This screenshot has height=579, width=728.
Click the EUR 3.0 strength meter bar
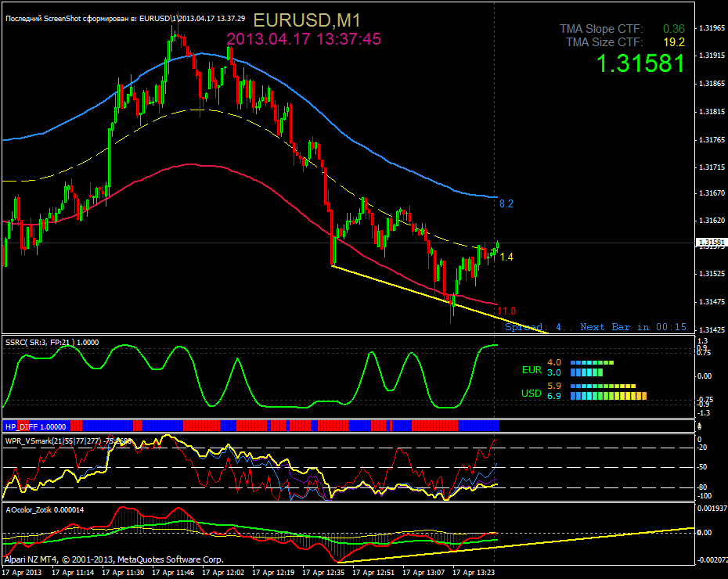pos(586,372)
